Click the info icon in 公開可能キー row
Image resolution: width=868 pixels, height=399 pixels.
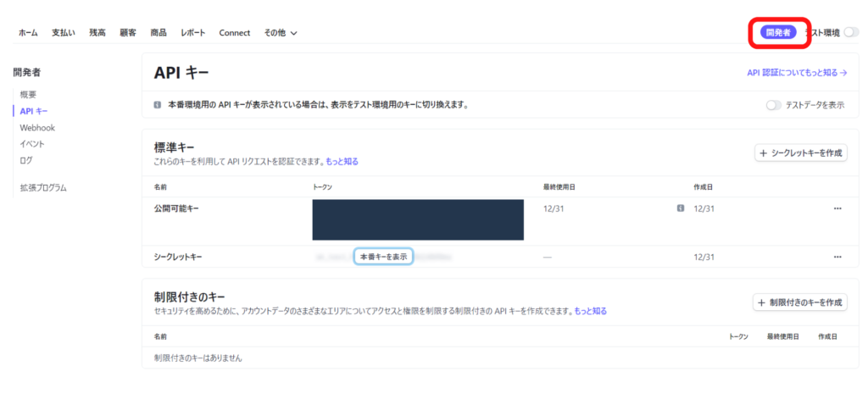681,208
